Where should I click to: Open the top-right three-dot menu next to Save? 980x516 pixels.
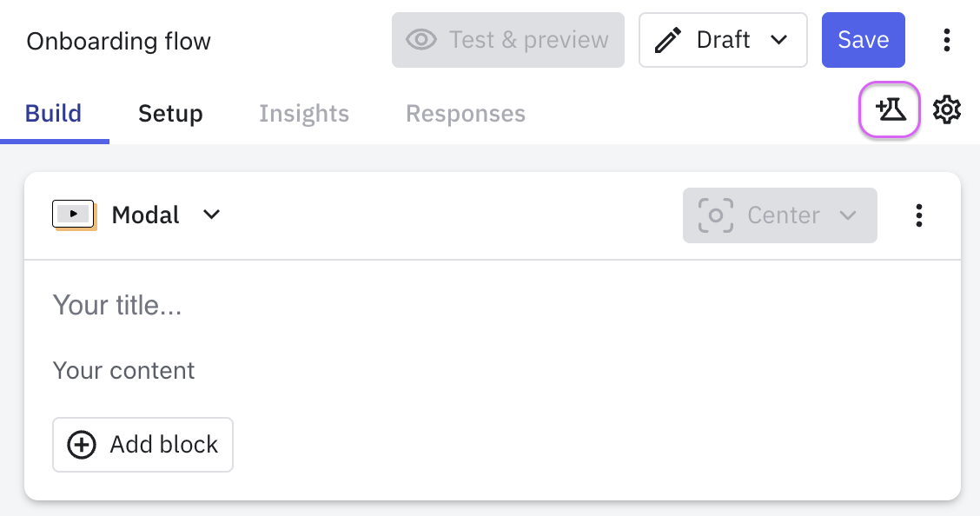pyautogui.click(x=947, y=40)
